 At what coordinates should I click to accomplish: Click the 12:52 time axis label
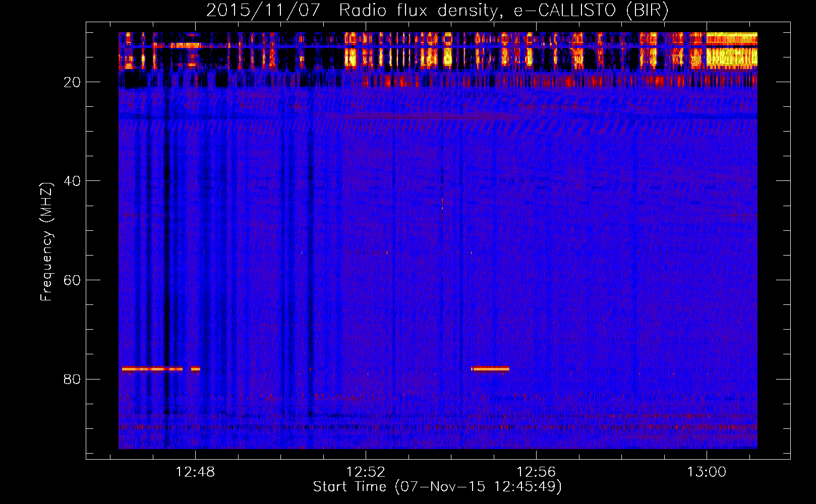point(366,472)
